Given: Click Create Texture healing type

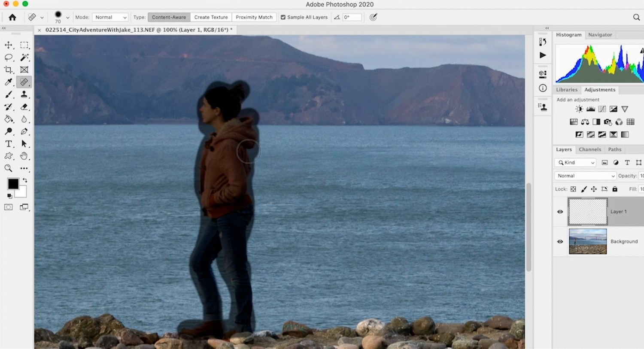Looking at the screenshot, I should pos(211,17).
